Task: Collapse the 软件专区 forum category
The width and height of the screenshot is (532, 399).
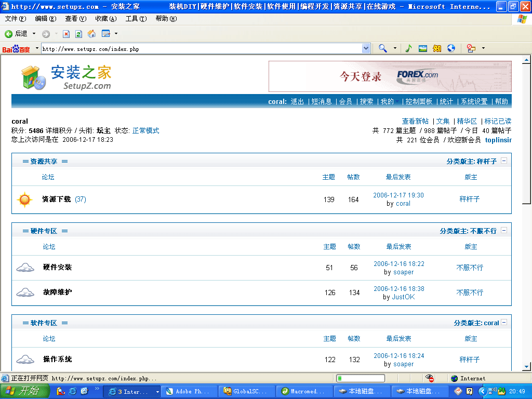Action: (504, 323)
